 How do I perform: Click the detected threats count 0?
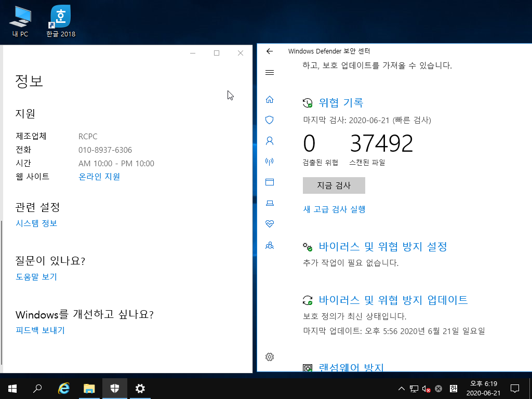tap(309, 143)
